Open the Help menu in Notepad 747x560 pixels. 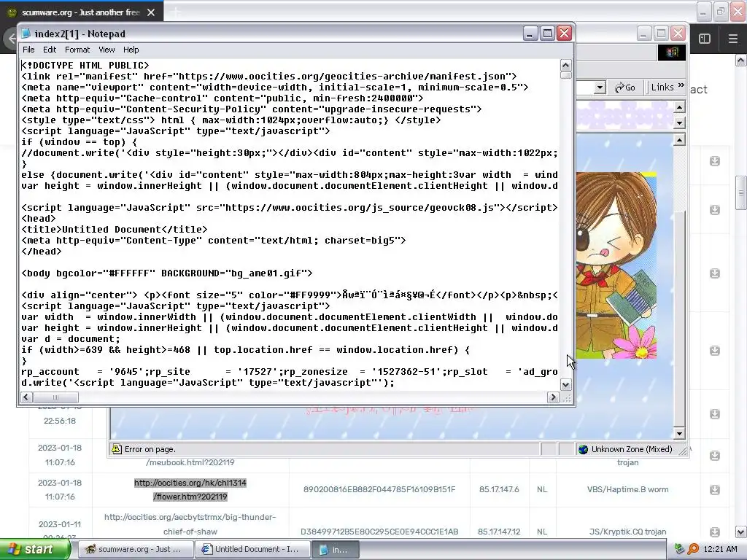(131, 50)
